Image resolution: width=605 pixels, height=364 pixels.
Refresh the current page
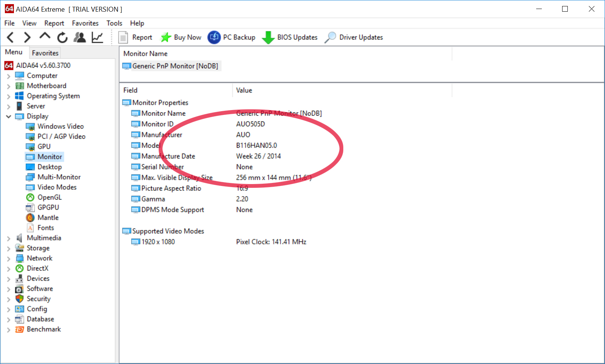click(x=62, y=37)
